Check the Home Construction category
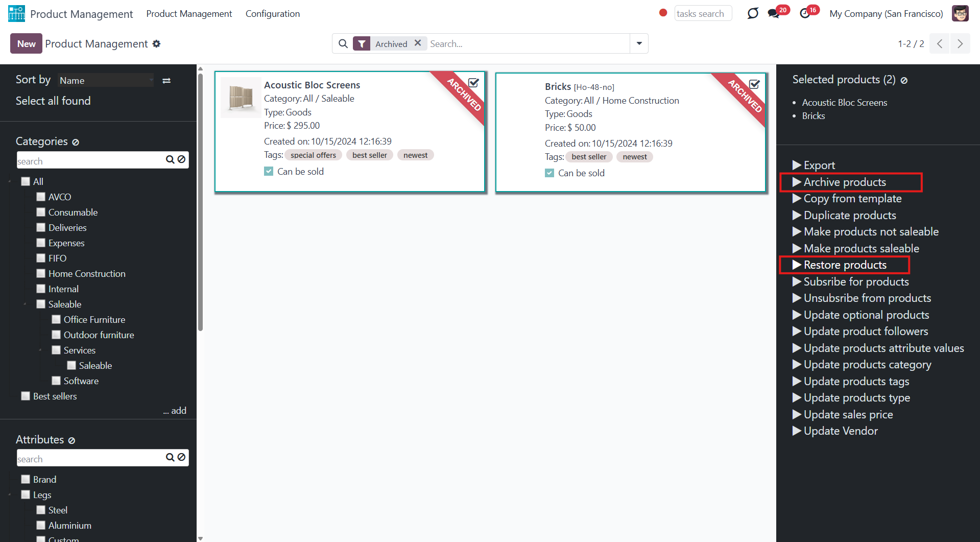The width and height of the screenshot is (980, 542). [41, 273]
